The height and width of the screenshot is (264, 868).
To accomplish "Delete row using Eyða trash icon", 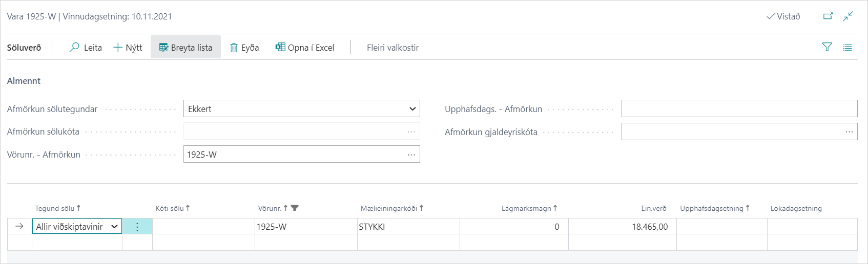I will [234, 48].
